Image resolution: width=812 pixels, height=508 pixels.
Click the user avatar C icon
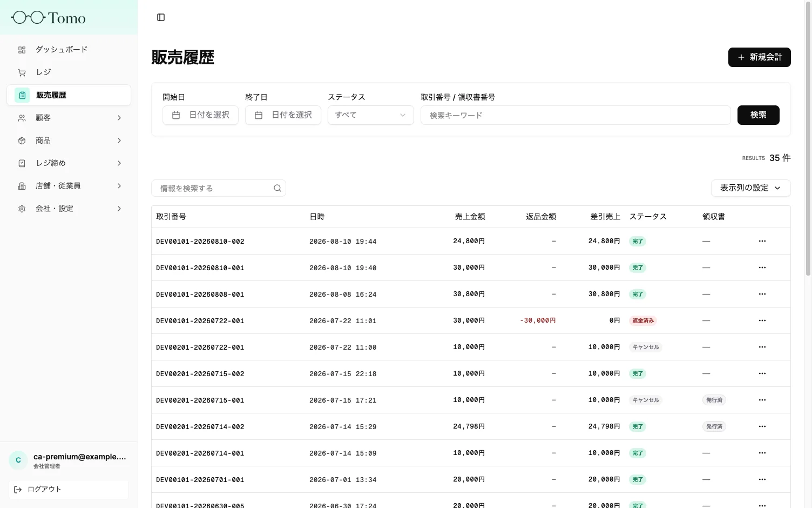18,460
